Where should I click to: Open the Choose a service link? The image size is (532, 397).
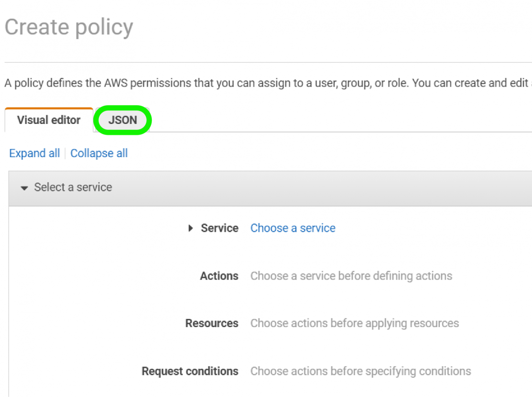(x=293, y=228)
